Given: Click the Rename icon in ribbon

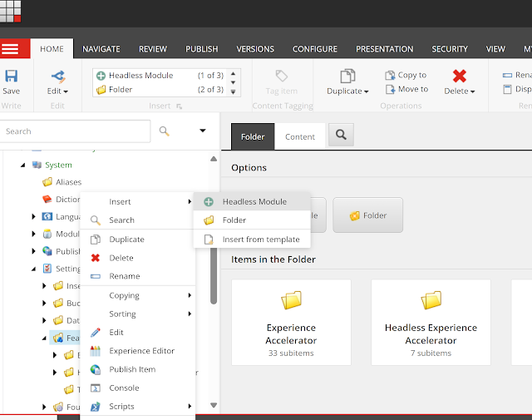Looking at the screenshot, I should point(507,75).
